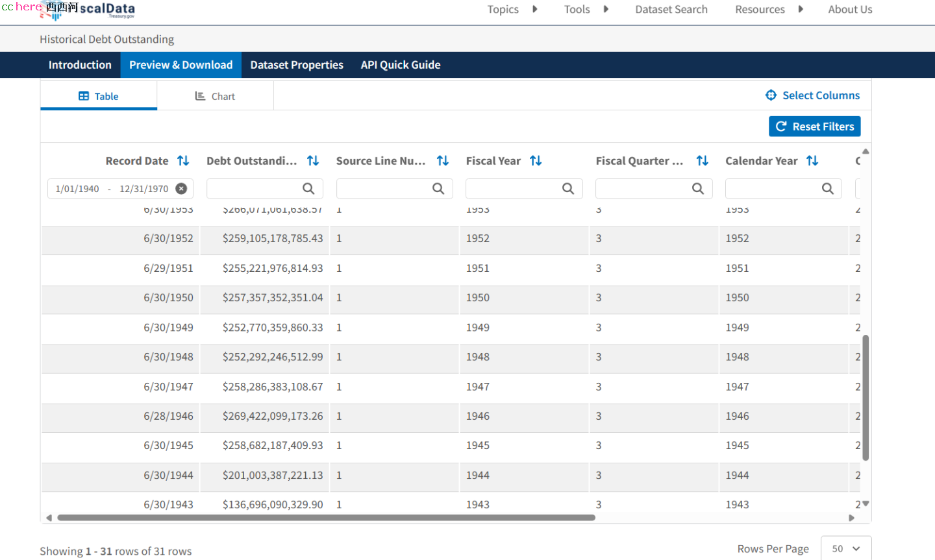
Task: Click the Chart bars icon
Action: click(200, 96)
